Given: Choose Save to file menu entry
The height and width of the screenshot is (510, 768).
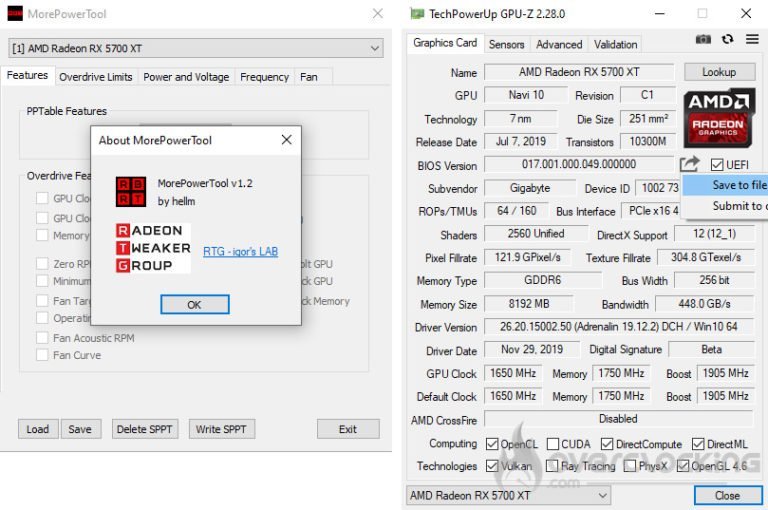Looking at the screenshot, I should pos(725,185).
